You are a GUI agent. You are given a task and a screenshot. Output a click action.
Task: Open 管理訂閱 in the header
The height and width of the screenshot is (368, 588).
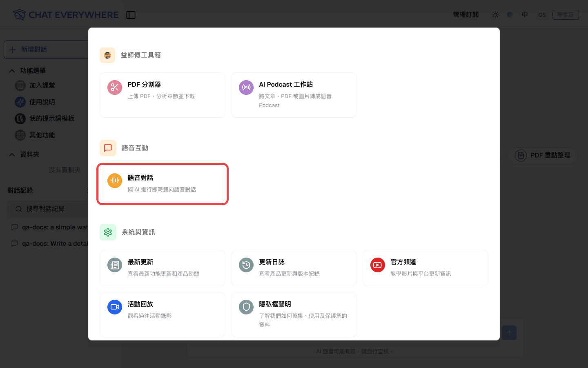466,15
